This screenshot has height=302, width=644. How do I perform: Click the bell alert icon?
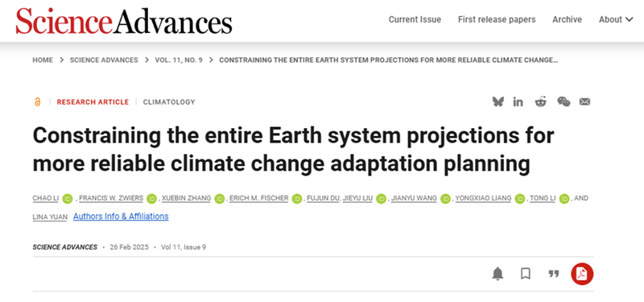click(x=497, y=274)
